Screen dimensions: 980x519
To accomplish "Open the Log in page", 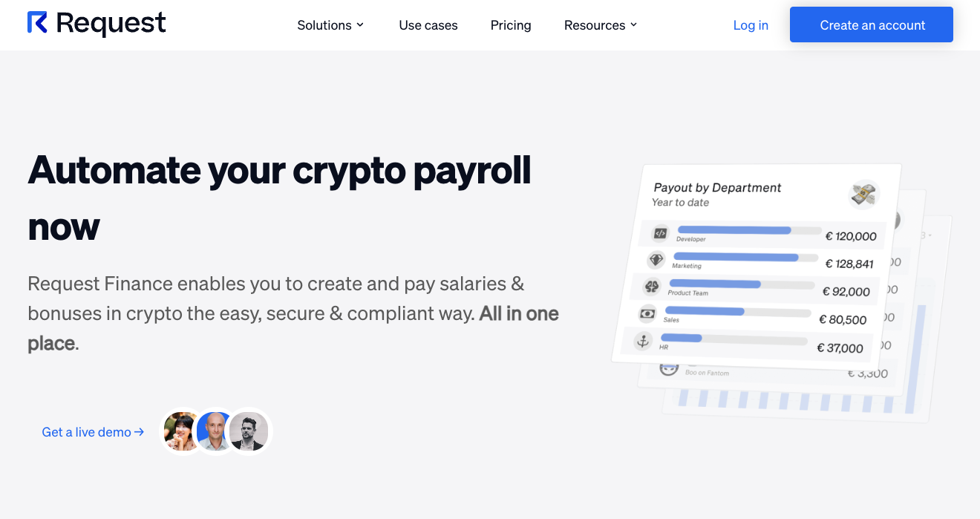I will click(751, 25).
